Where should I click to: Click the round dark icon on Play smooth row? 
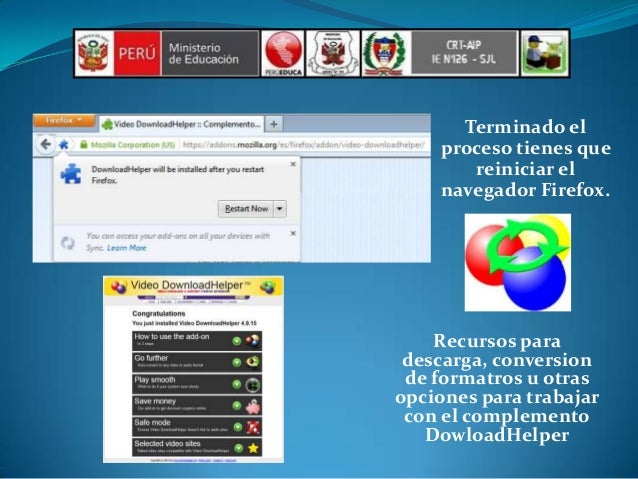point(253,385)
